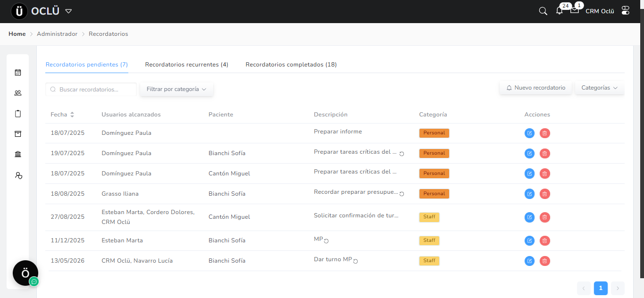Click 'Grasso Iliana' user cell
This screenshot has height=298, width=644.
pyautogui.click(x=120, y=194)
